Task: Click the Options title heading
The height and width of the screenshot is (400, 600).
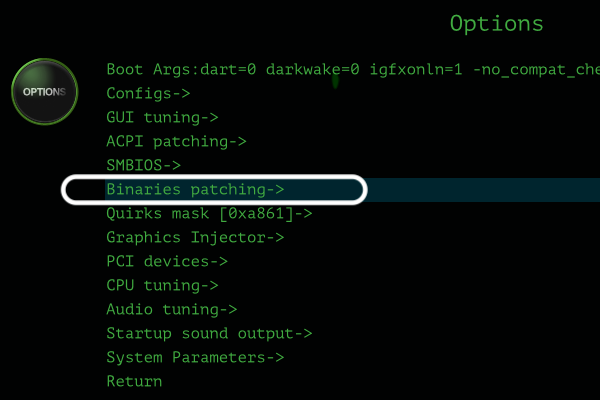Action: [497, 24]
